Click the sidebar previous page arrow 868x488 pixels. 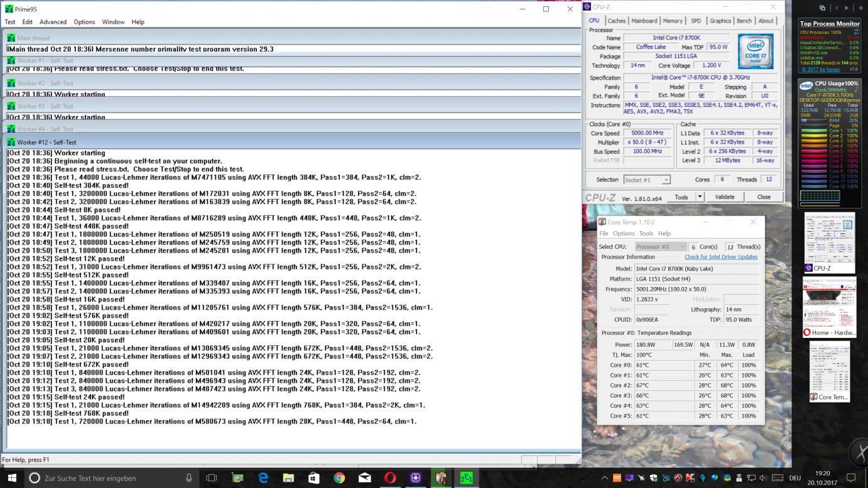[x=835, y=8]
